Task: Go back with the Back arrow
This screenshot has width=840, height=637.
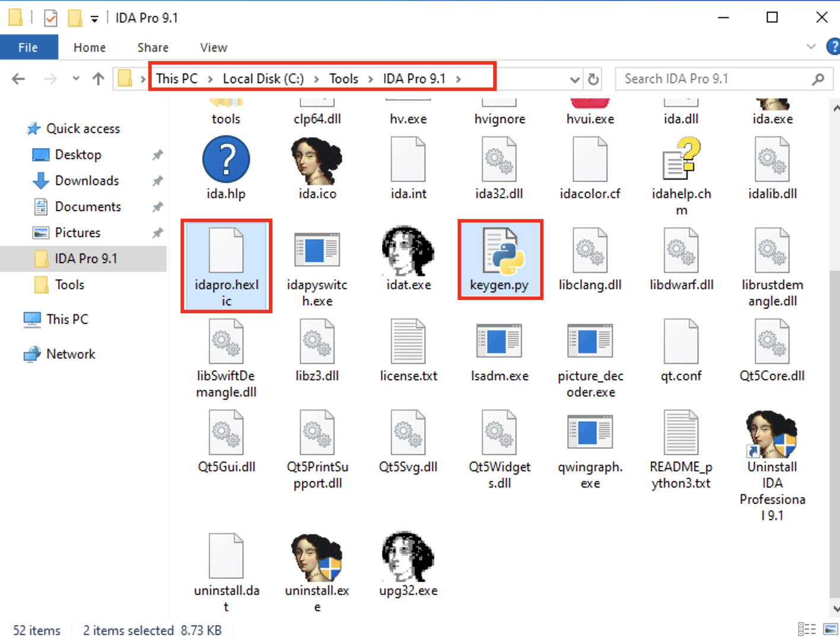Action: point(18,78)
